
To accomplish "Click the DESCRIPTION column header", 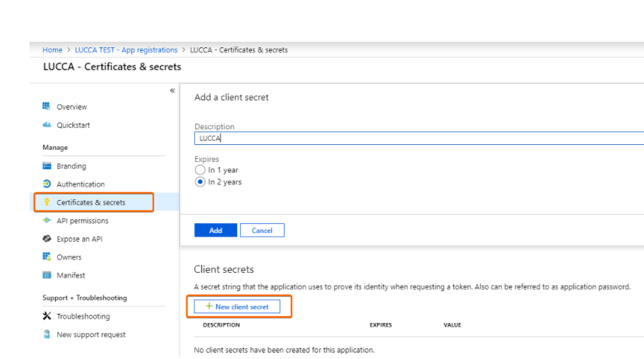I will pos(222,325).
